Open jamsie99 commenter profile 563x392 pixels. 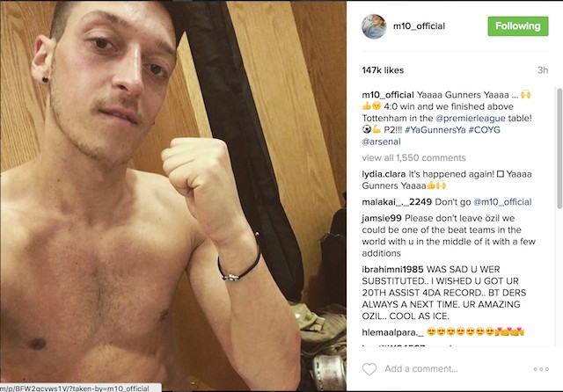pyautogui.click(x=381, y=219)
